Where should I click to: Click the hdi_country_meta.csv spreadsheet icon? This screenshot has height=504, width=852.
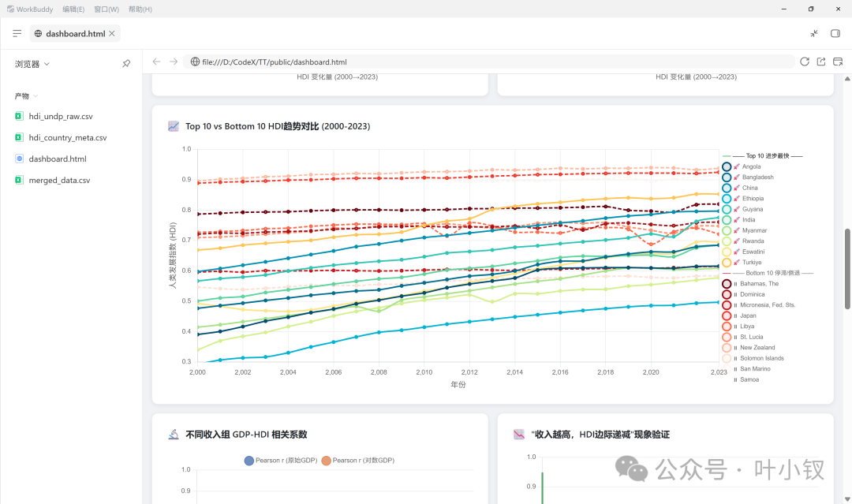(19, 137)
